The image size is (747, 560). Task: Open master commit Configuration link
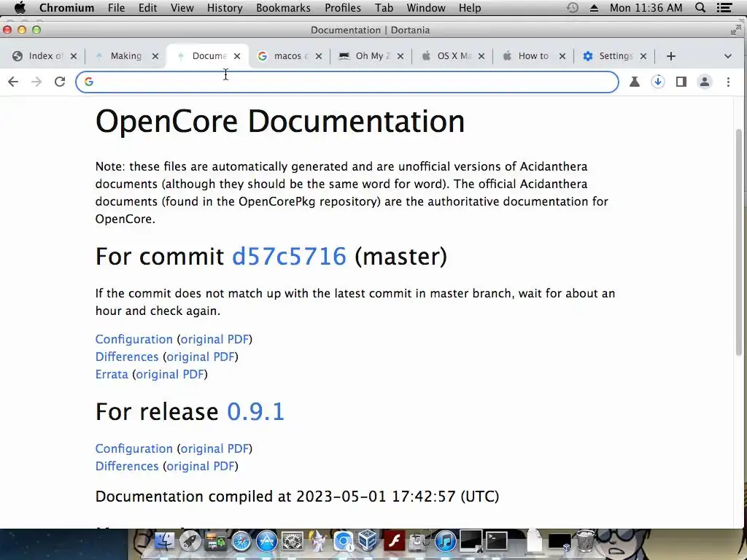(134, 339)
